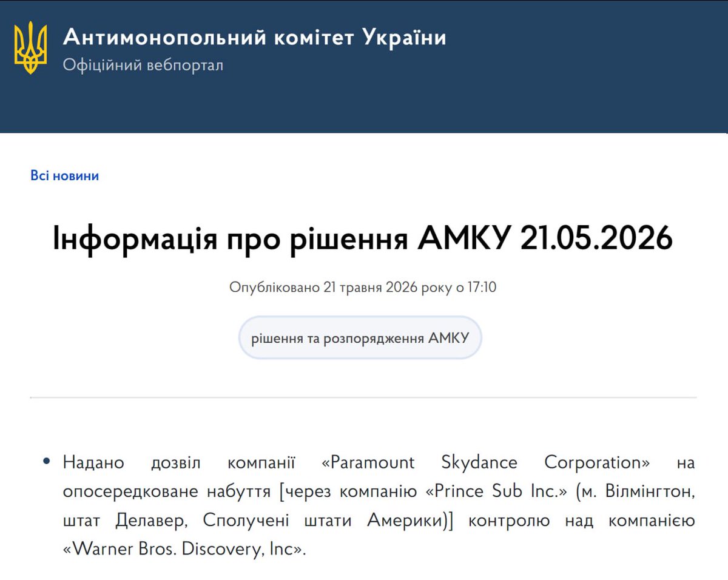Click the Warner Bros. Discovery, Inc text

coord(183,550)
